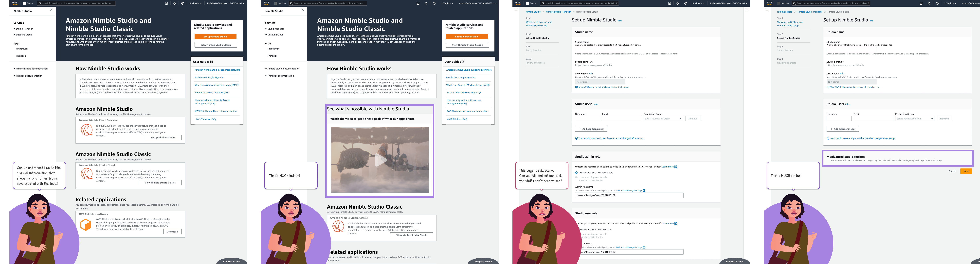The width and height of the screenshot is (980, 264).
Task: Select Use an existing service role for admin
Action: [576, 177]
